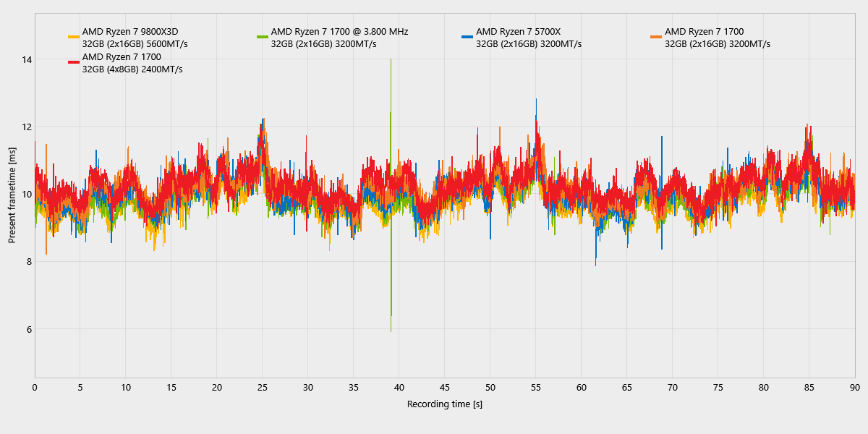This screenshot has width=868, height=434.
Task: Click x-axis tick label 40
Action: click(399, 387)
